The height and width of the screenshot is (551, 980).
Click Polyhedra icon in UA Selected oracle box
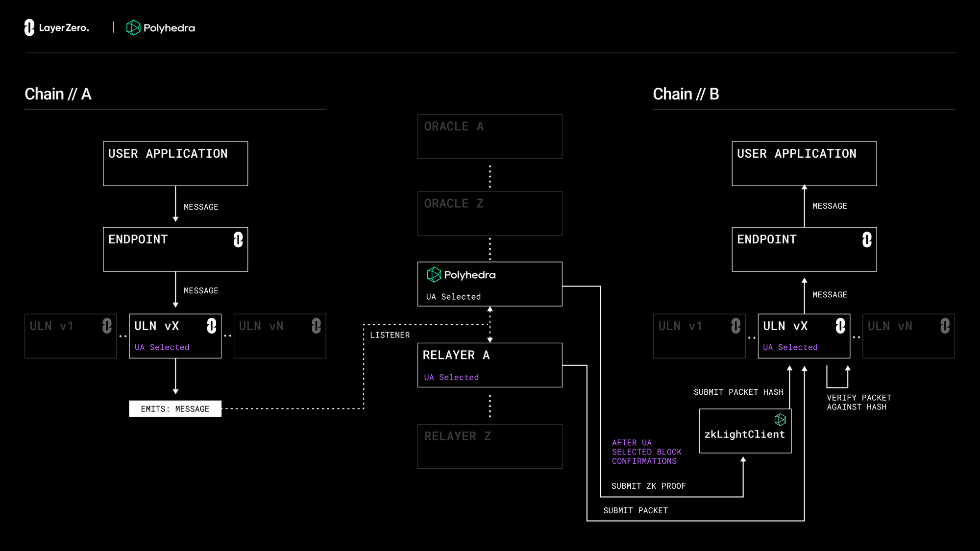point(434,275)
